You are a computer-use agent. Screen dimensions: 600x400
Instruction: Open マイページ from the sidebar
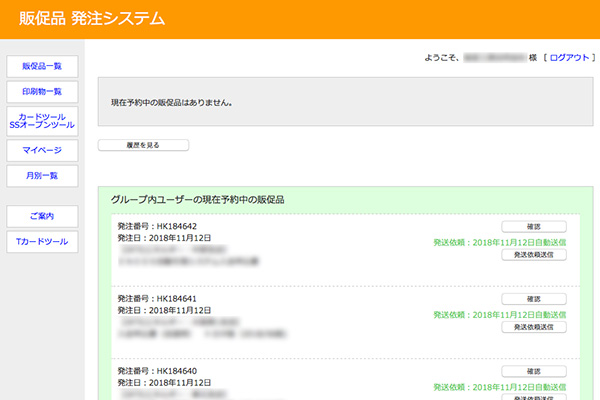coord(42,150)
